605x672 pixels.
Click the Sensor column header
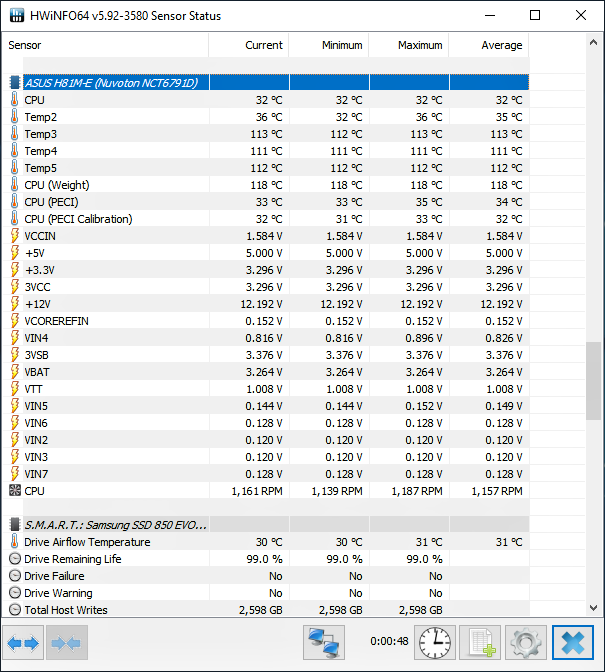click(105, 45)
